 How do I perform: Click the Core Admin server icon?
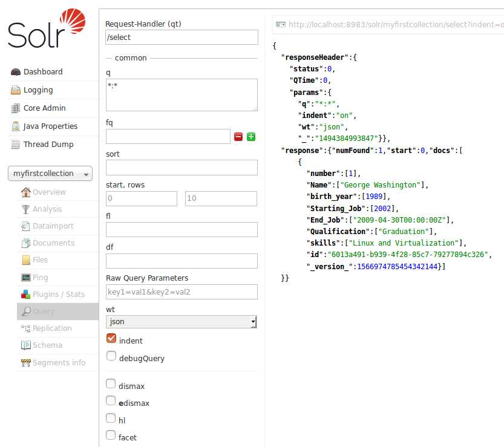(16, 108)
